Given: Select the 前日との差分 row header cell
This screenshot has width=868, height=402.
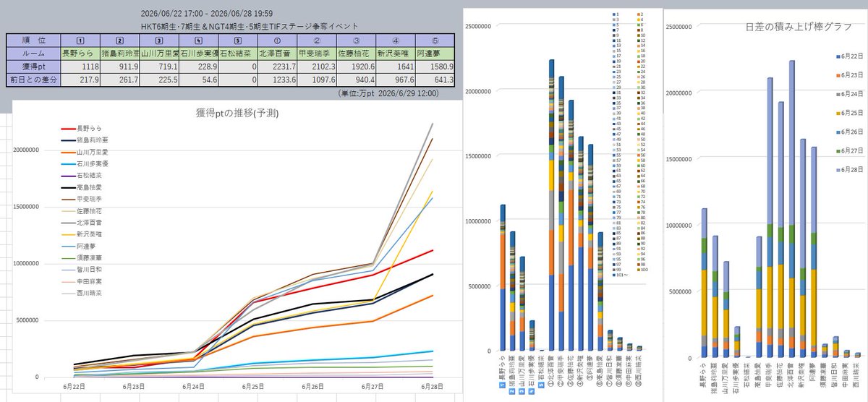Looking at the screenshot, I should (33, 78).
